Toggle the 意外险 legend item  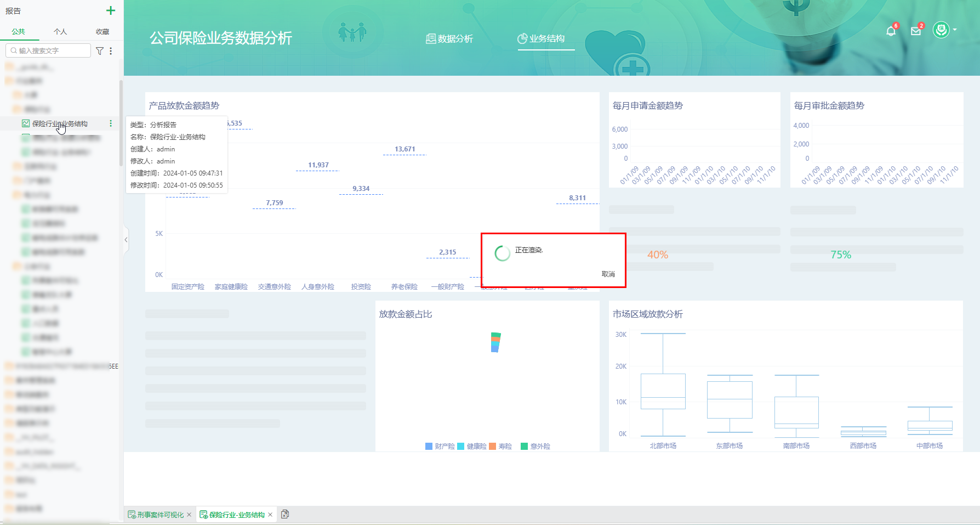(x=535, y=446)
